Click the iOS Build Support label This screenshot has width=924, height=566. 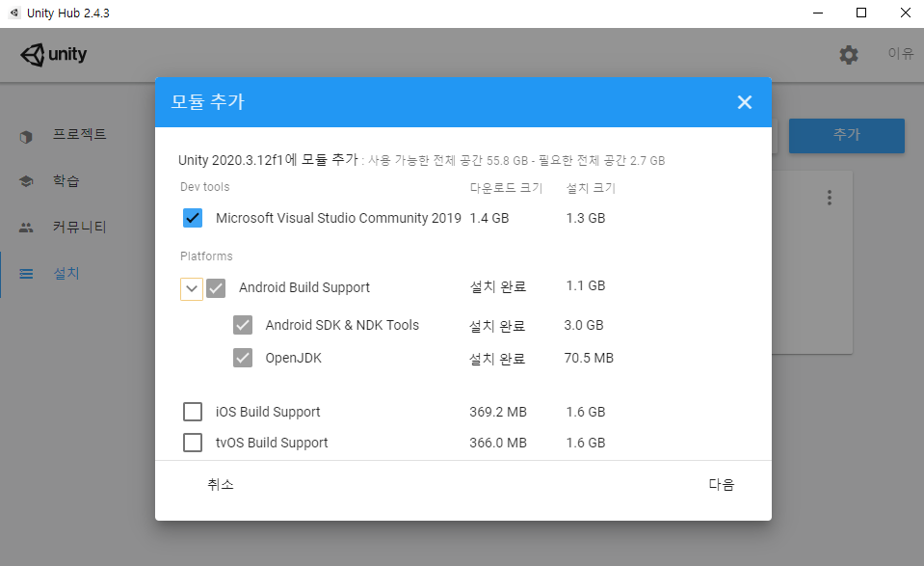point(268,412)
